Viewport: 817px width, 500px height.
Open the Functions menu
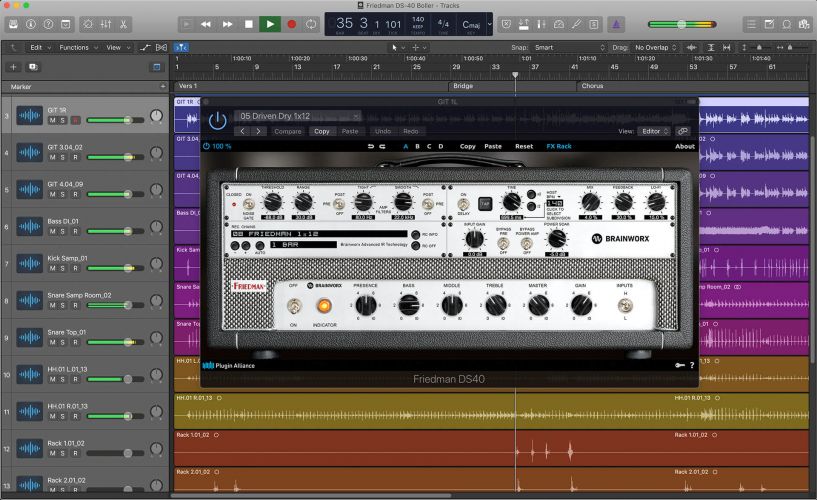(78, 47)
